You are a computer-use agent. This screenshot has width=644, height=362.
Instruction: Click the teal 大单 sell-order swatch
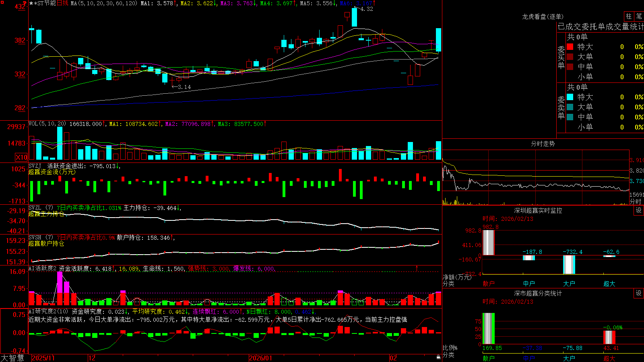click(570, 107)
